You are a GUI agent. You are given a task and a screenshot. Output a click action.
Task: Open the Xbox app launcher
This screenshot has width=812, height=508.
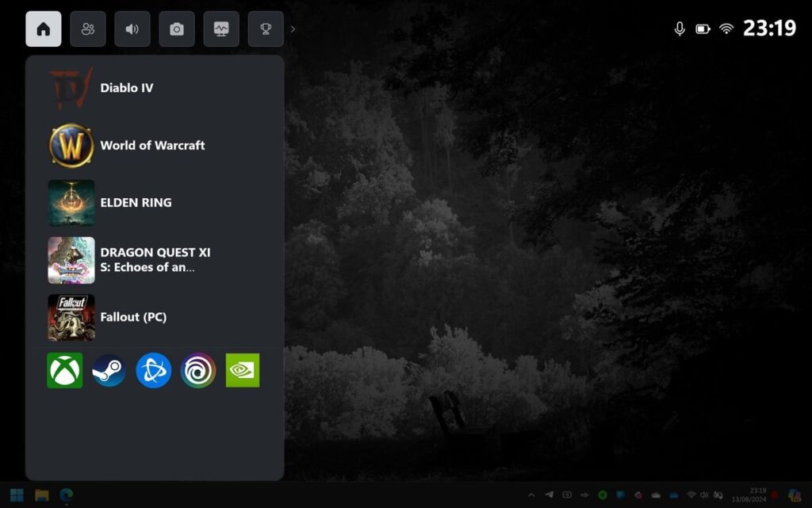65,370
